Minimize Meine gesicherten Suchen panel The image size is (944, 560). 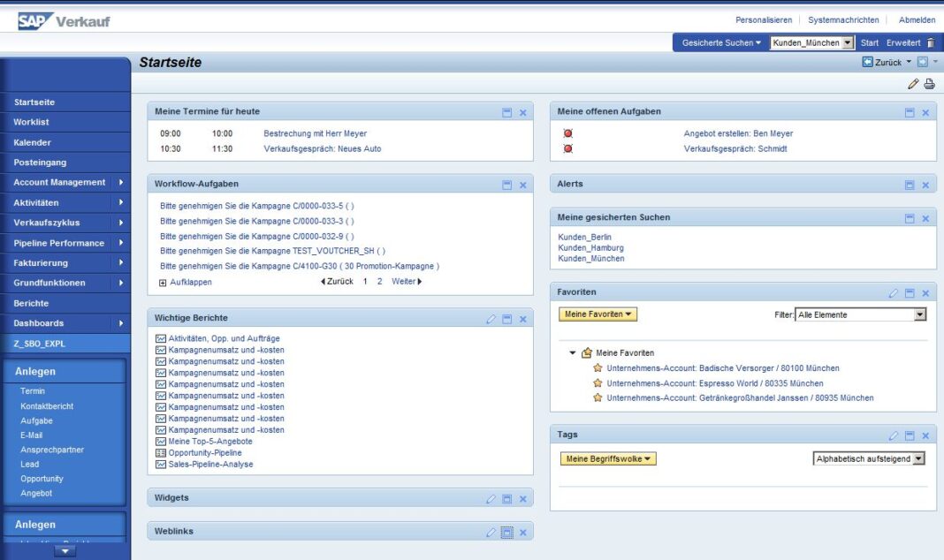(x=910, y=218)
